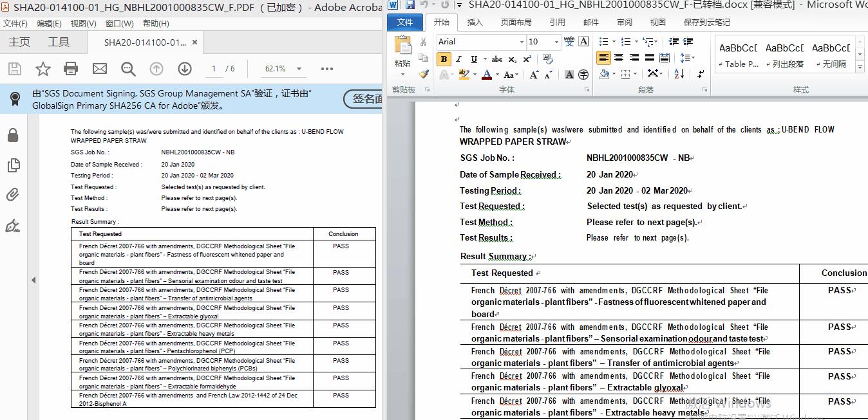
Task: Switch to Word Page Layout tab
Action: pyautogui.click(x=516, y=22)
